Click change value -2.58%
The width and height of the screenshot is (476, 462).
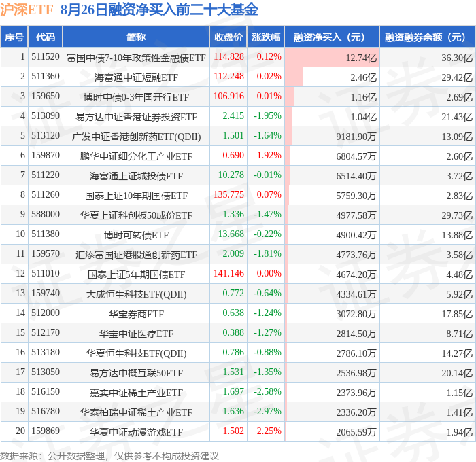coord(267,392)
